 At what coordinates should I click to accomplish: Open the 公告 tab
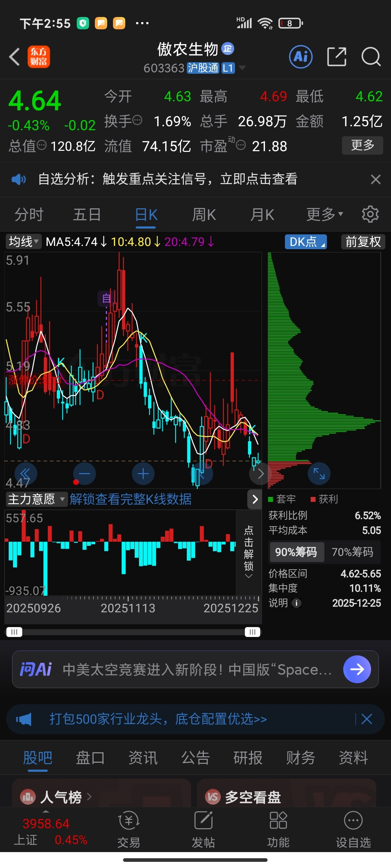(x=195, y=758)
